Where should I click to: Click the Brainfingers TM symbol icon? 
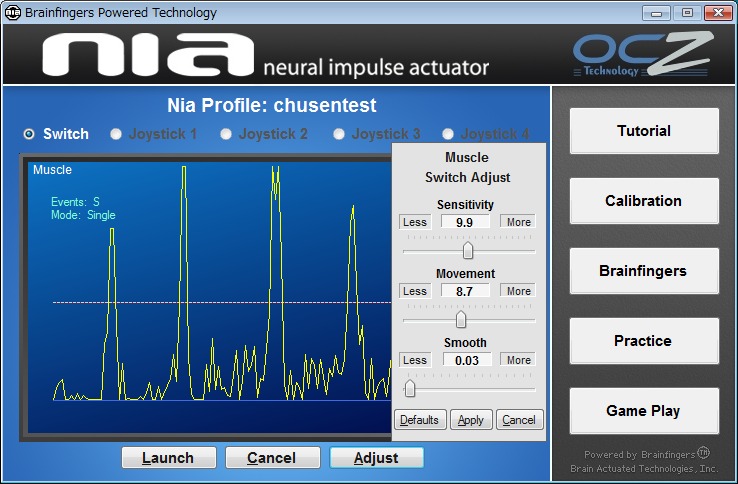(703, 452)
